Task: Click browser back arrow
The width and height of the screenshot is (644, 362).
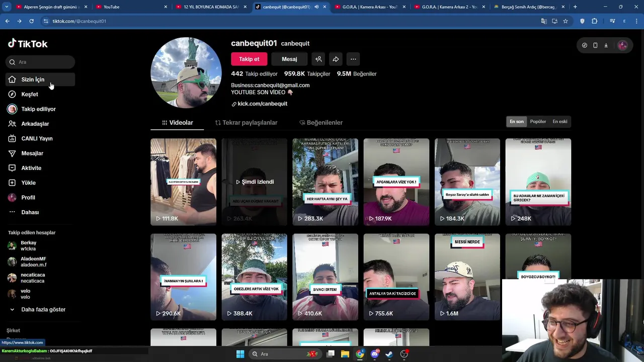Action: 7,21
